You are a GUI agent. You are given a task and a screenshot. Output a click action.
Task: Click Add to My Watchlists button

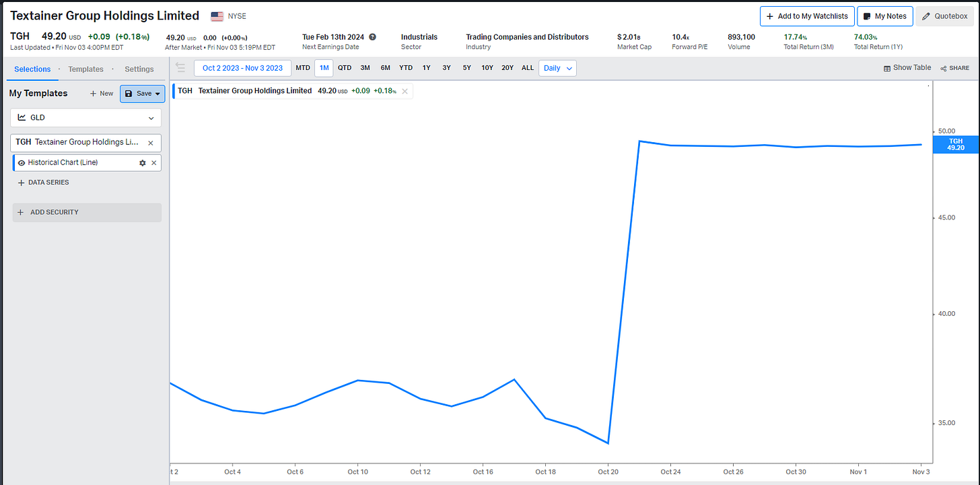click(x=807, y=16)
